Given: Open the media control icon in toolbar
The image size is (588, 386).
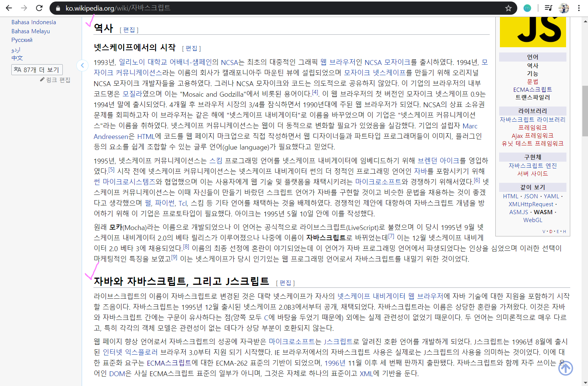Looking at the screenshot, I should [x=549, y=8].
